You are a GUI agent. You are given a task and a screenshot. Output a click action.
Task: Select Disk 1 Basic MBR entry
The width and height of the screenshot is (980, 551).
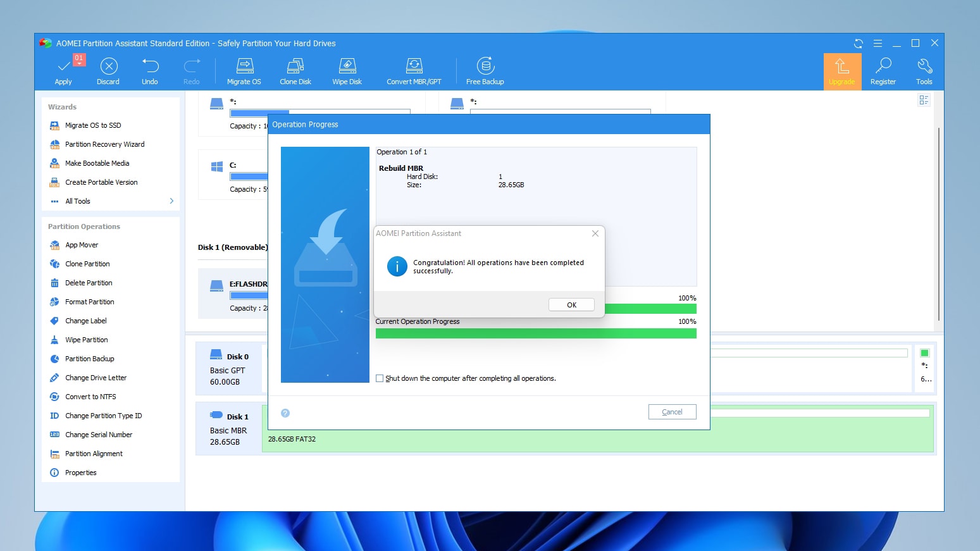coord(228,429)
